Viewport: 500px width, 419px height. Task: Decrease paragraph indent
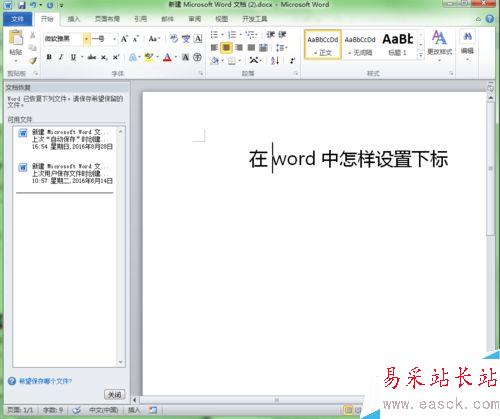coord(270,34)
